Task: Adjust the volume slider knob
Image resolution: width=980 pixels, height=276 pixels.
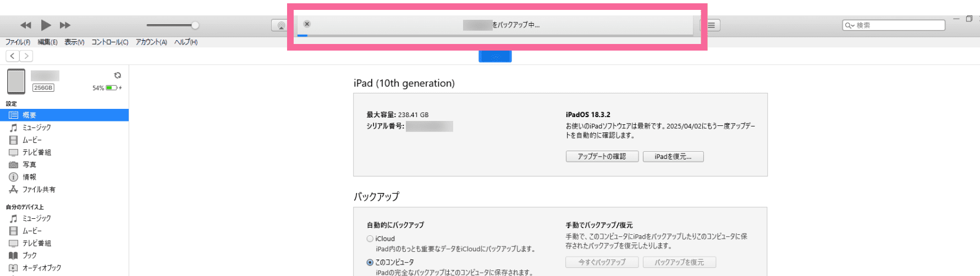Action: [x=195, y=25]
